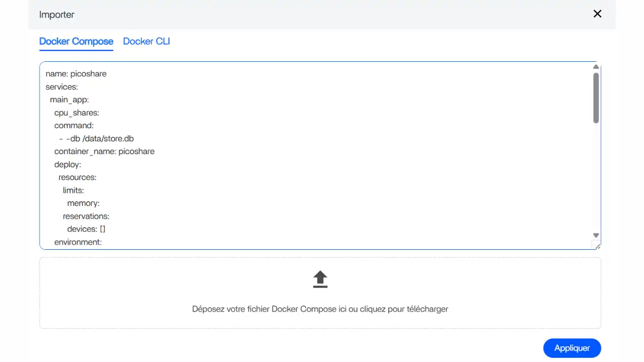This screenshot has width=644, height=362.
Task: Click the upload arrow icon
Action: click(320, 279)
